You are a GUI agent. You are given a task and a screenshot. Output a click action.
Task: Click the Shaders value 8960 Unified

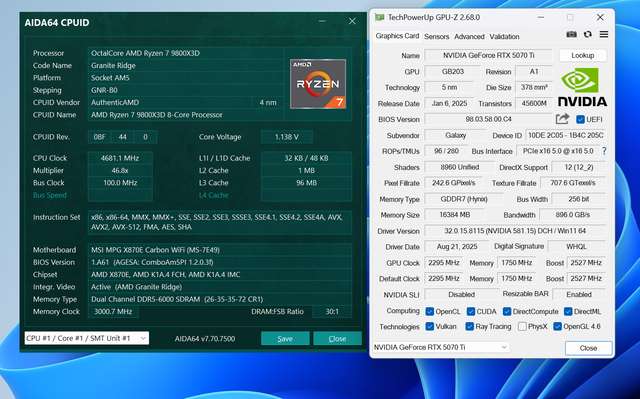(x=459, y=167)
